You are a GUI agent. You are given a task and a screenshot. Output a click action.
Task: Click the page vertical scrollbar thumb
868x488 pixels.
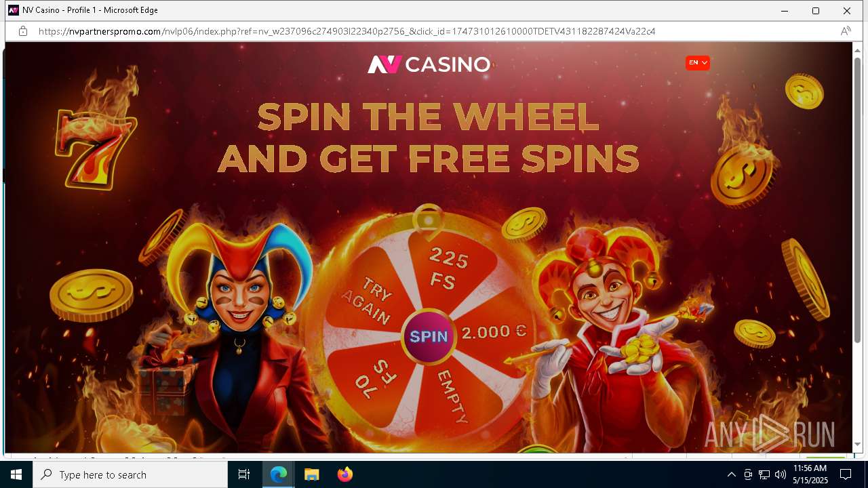point(857,200)
